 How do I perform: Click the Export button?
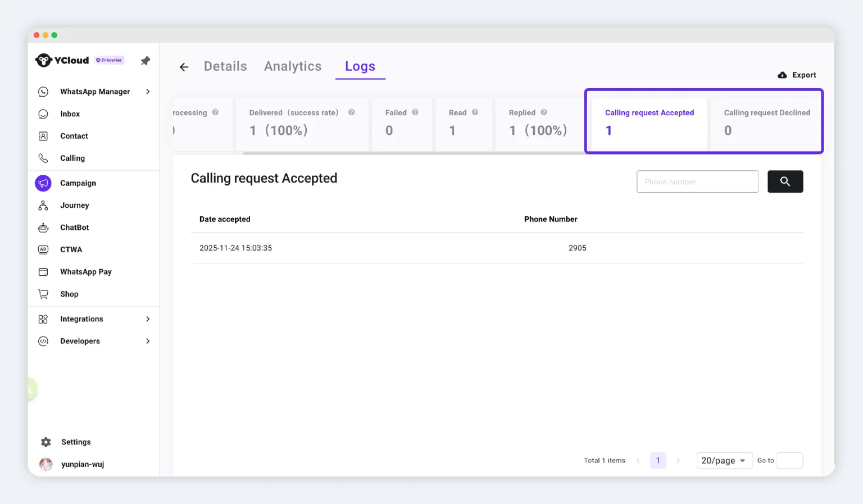coord(797,75)
